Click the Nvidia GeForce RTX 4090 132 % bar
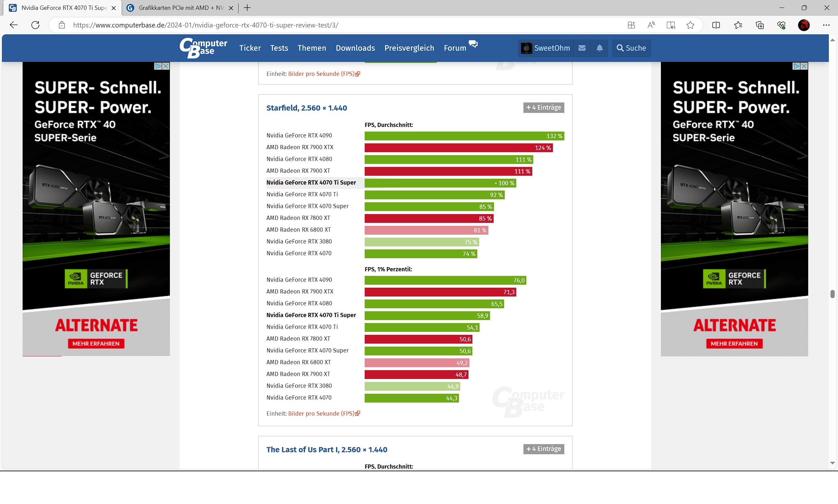 tap(464, 136)
